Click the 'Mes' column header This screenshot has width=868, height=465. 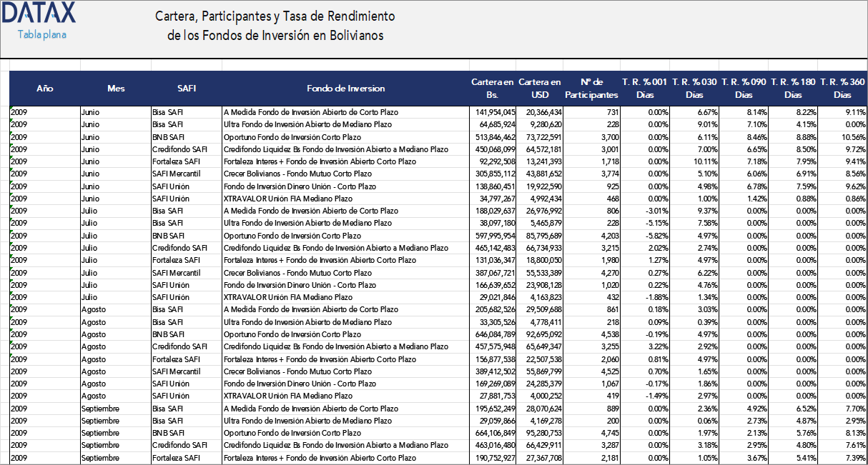115,89
